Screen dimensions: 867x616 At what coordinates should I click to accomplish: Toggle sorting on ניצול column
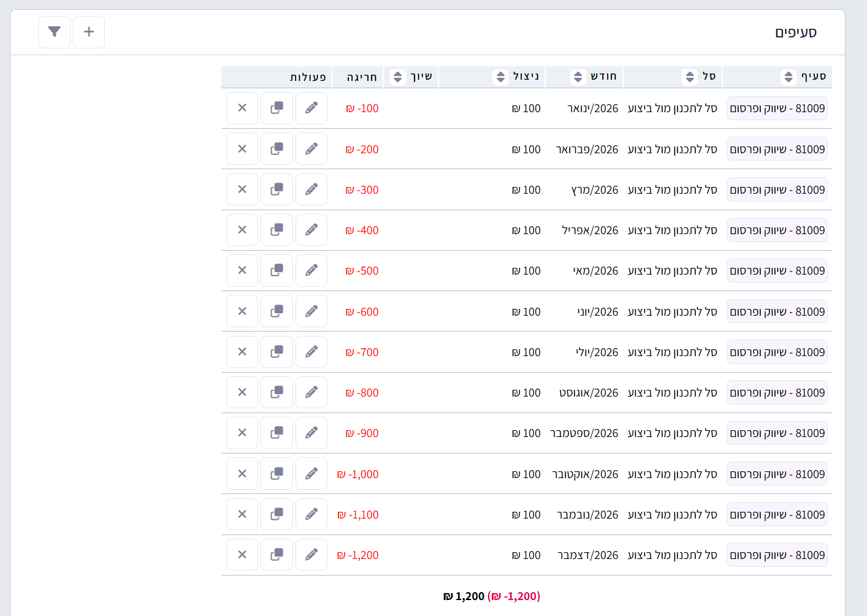click(x=500, y=77)
